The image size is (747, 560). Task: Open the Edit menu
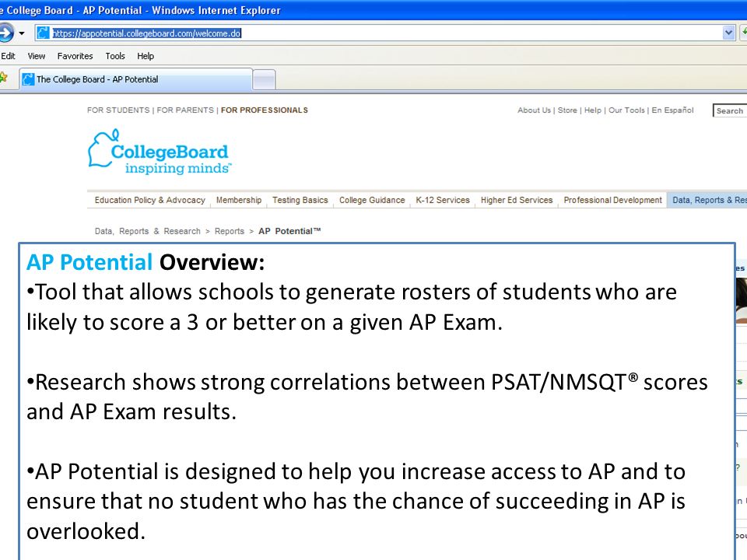tap(8, 56)
